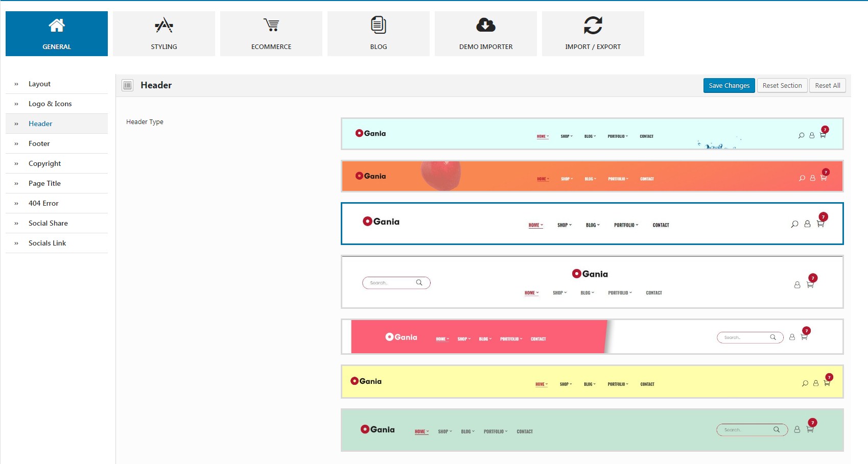
Task: Select the Ecommerce shopping cart icon
Action: pyautogui.click(x=271, y=25)
